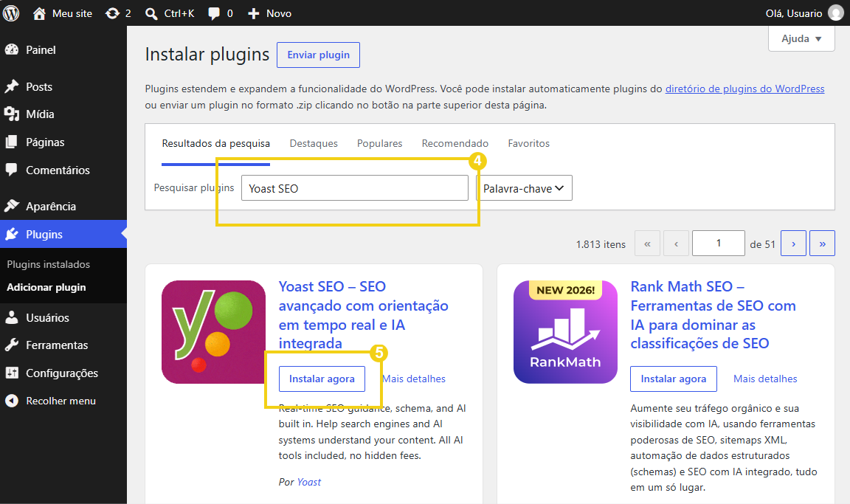The width and height of the screenshot is (850, 504).
Task: Click the Rank Math plugin logo
Action: coord(565,331)
